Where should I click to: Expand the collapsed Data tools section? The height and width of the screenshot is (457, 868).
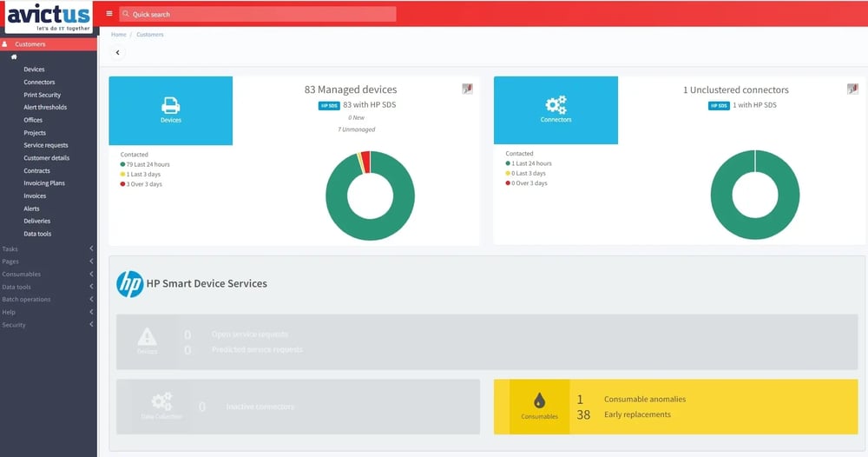49,287
